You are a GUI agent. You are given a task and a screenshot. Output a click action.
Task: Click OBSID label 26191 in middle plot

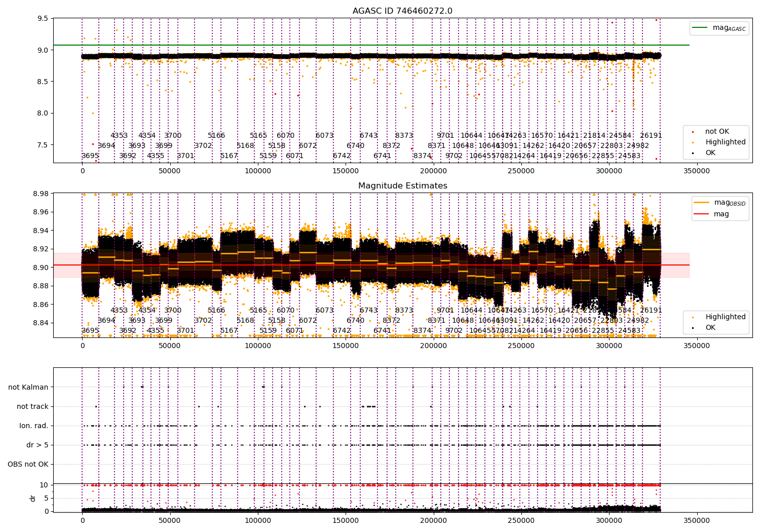651,310
